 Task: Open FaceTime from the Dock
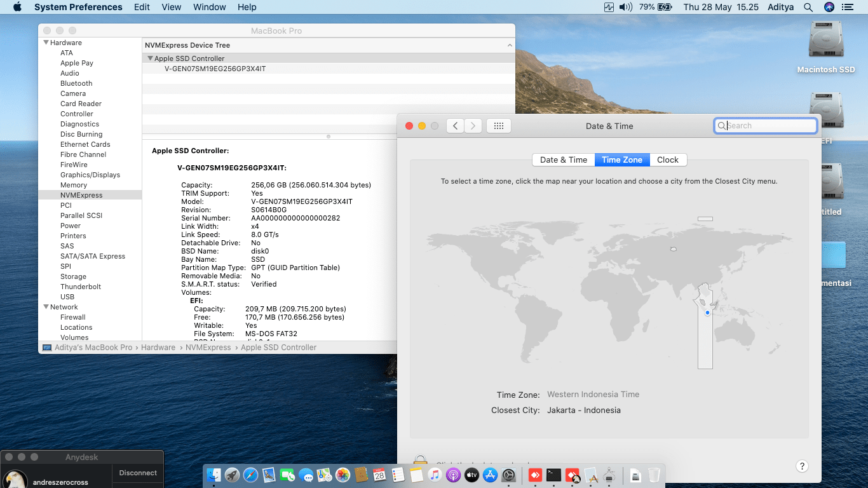point(288,475)
